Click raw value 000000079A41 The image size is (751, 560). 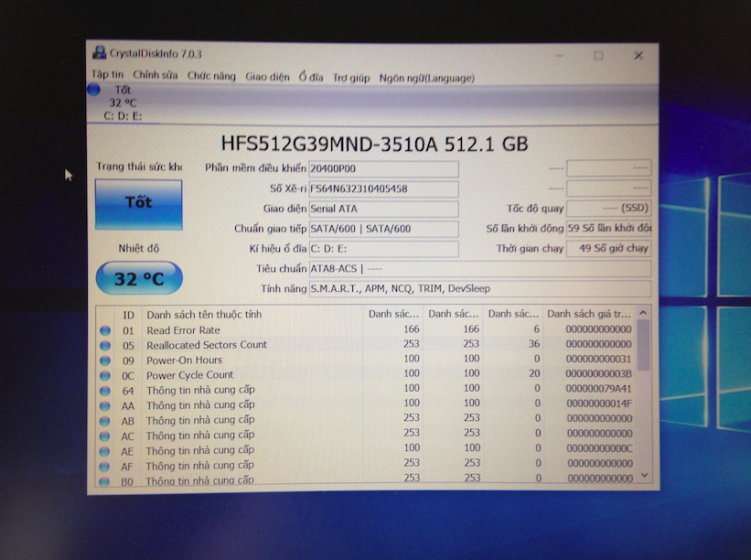tap(598, 389)
